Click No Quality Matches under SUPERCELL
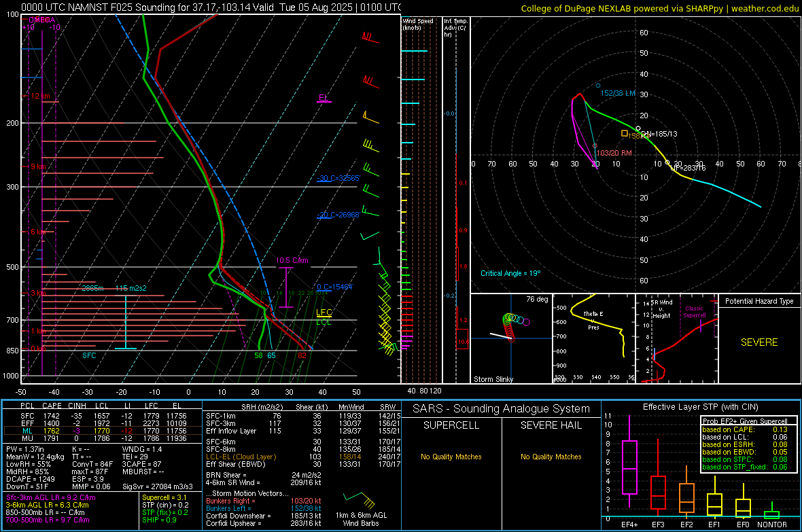Image resolution: width=802 pixels, height=532 pixels. pos(451,457)
